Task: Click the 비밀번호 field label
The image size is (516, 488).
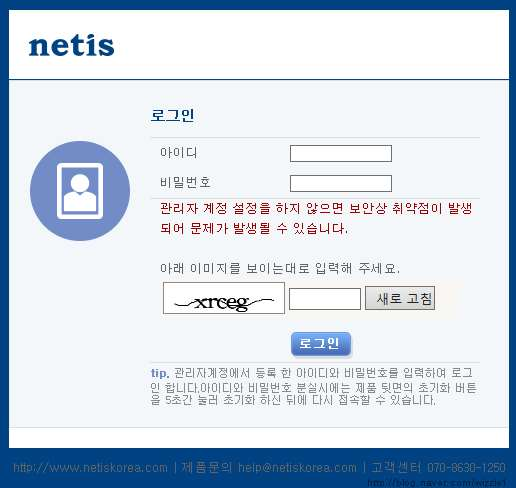Action: coord(185,182)
